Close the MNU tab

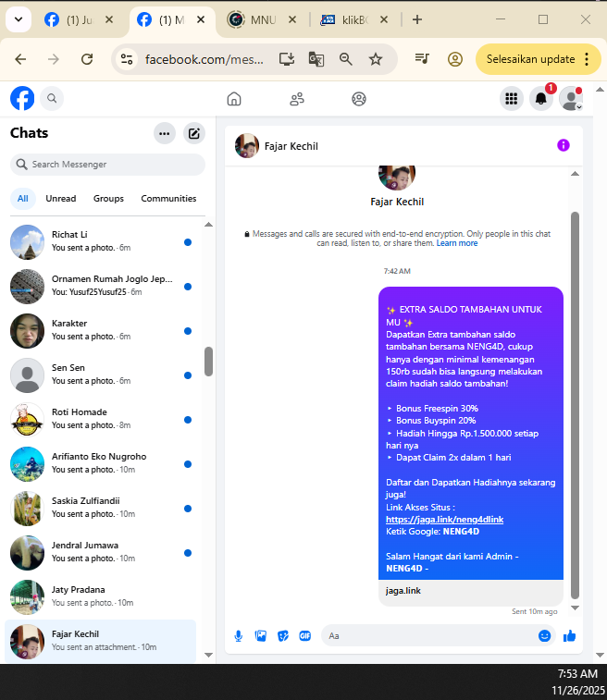(x=292, y=19)
